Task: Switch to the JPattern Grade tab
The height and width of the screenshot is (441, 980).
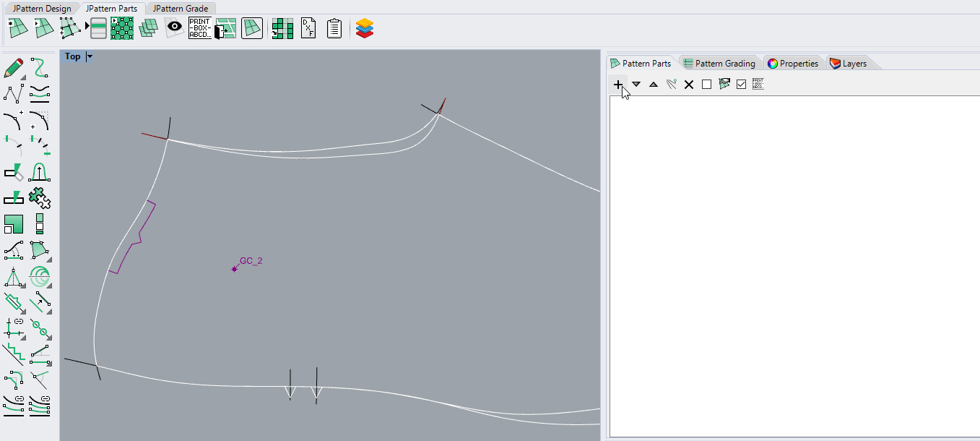Action: 181,9
